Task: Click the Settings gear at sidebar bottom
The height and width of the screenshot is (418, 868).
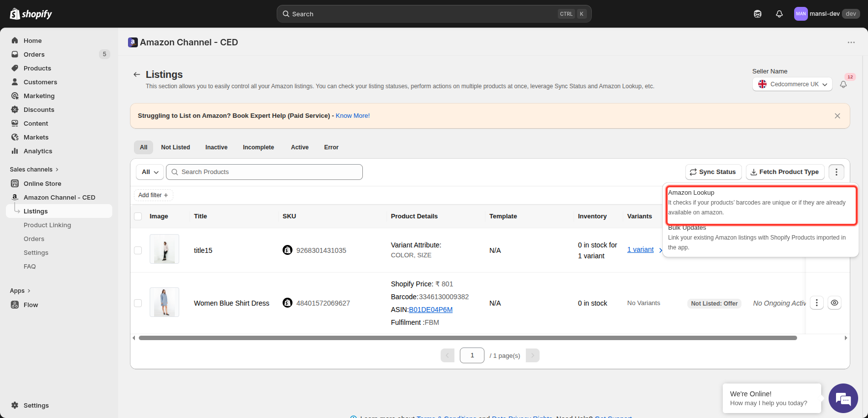Action: (15, 405)
